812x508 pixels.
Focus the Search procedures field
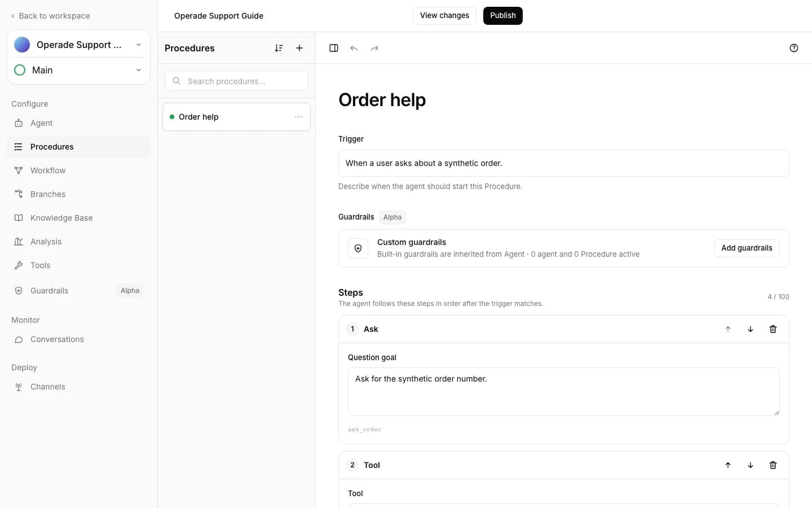coord(236,81)
